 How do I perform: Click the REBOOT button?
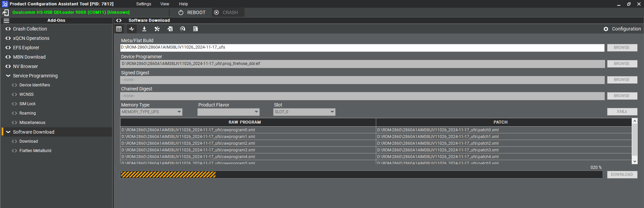(192, 12)
